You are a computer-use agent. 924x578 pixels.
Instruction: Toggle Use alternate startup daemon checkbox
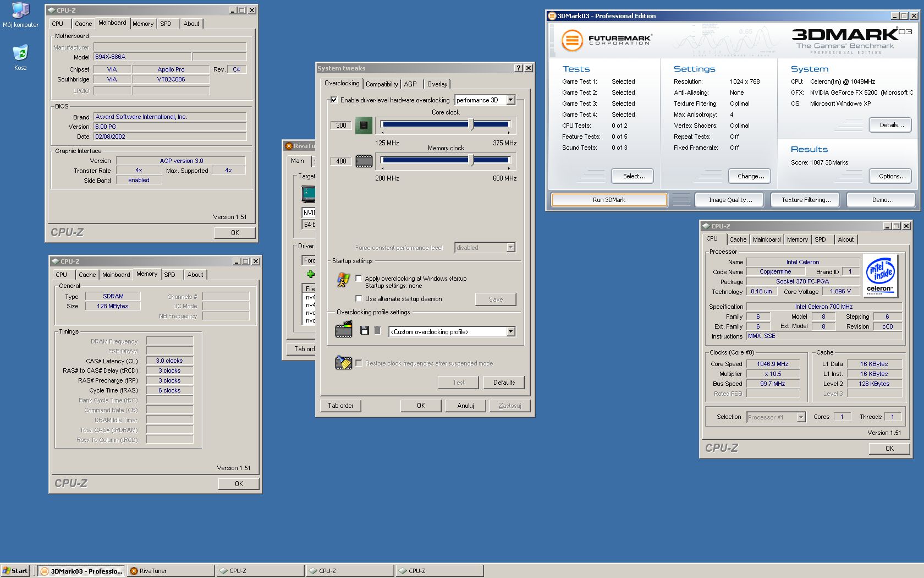point(359,299)
